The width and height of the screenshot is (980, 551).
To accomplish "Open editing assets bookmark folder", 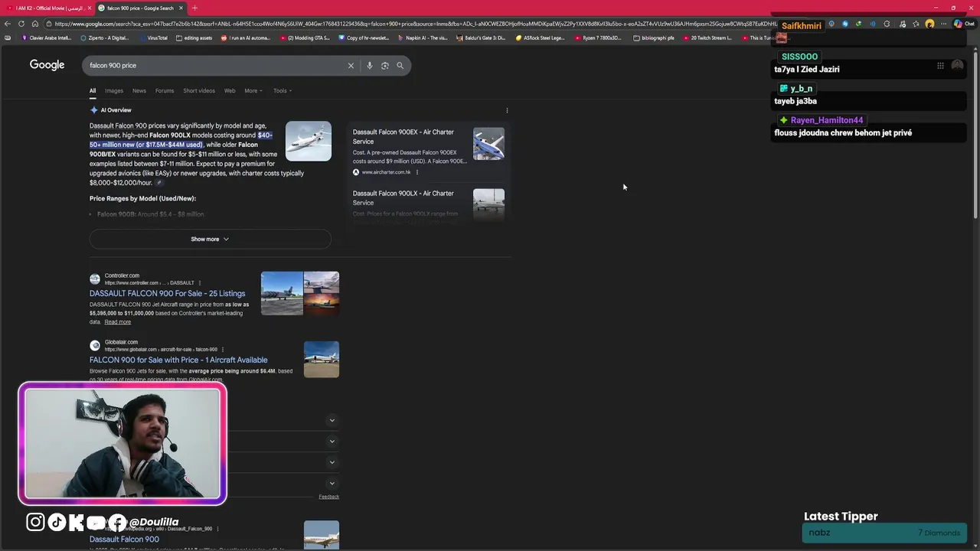I will click(194, 37).
